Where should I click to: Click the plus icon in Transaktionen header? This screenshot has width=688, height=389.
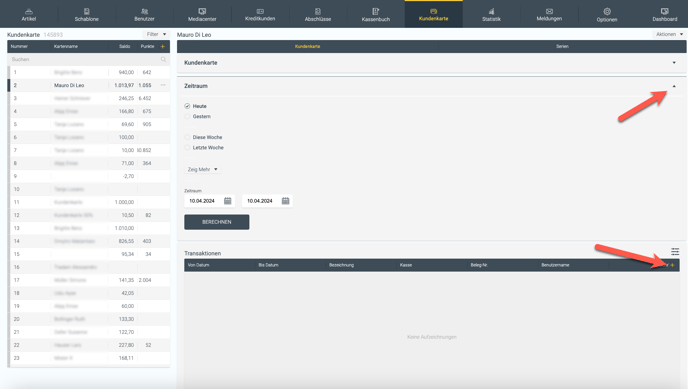click(x=672, y=265)
